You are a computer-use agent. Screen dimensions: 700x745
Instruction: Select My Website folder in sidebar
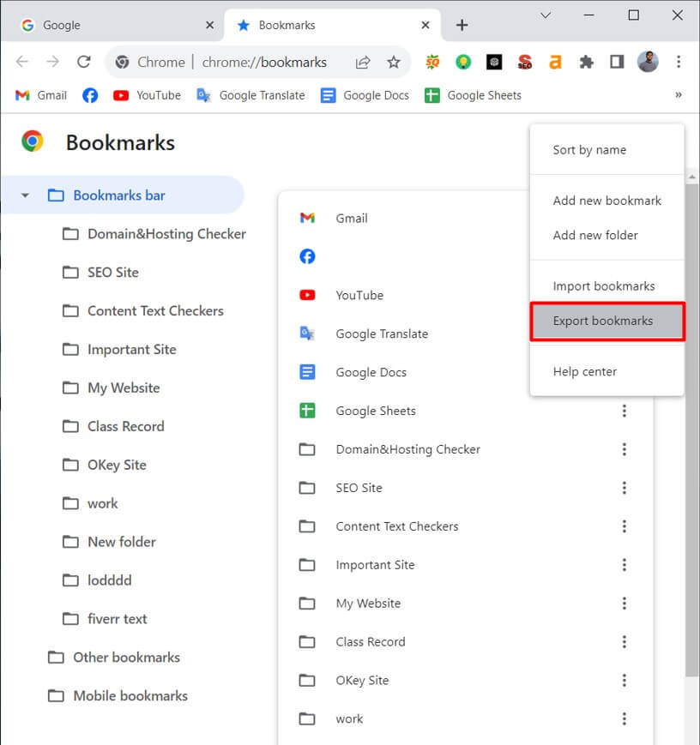(112, 388)
